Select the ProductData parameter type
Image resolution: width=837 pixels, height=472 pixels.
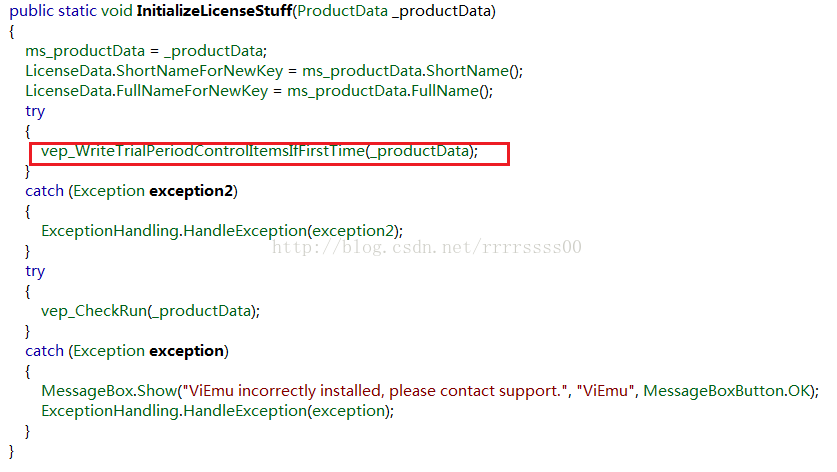pyautogui.click(x=342, y=11)
